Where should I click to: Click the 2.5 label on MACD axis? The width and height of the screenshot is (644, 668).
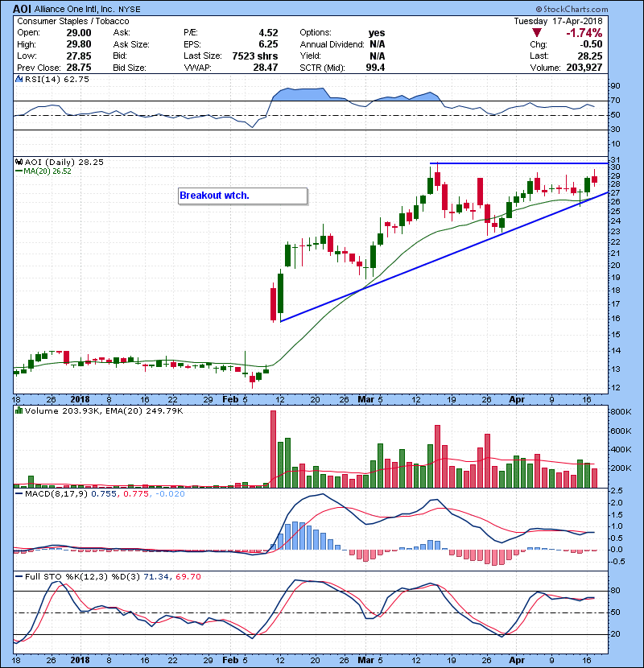(x=617, y=491)
